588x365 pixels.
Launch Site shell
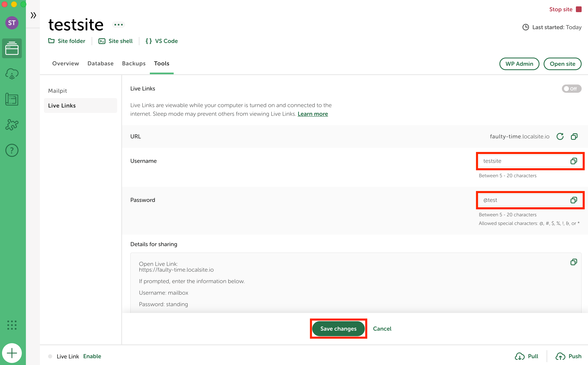pos(115,41)
